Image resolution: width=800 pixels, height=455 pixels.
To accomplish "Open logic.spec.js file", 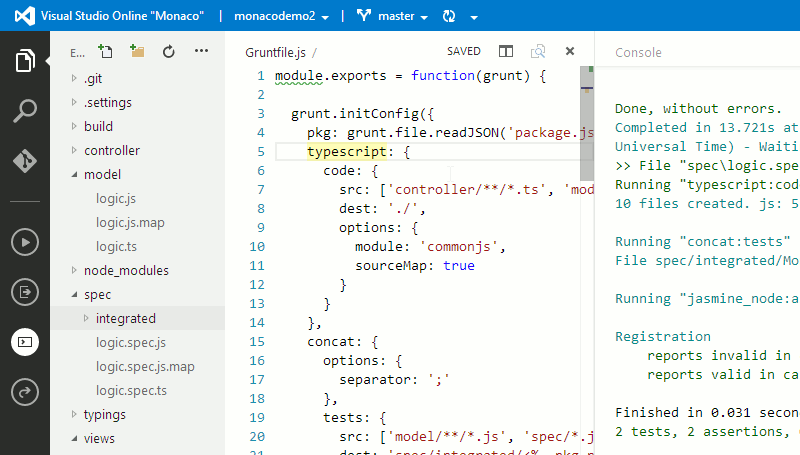I will tap(131, 342).
